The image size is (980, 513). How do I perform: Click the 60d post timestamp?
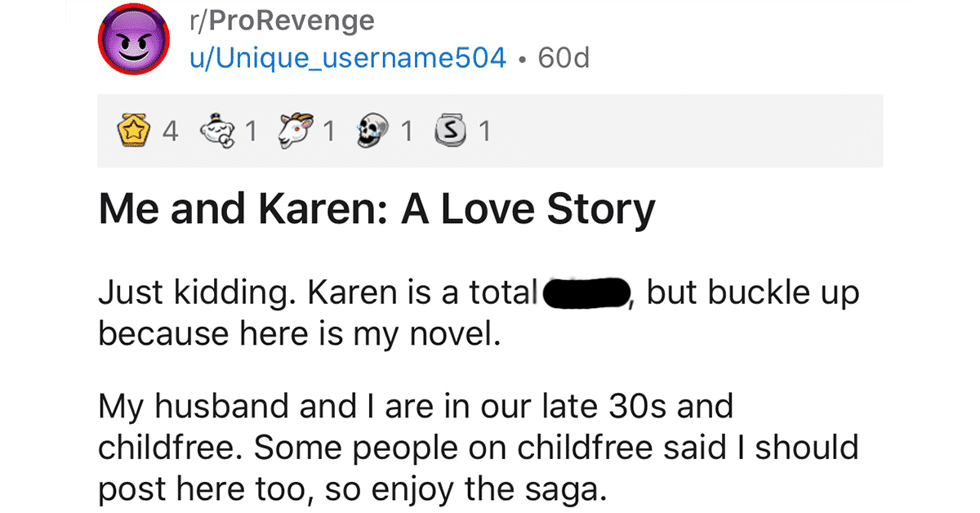coord(564,58)
